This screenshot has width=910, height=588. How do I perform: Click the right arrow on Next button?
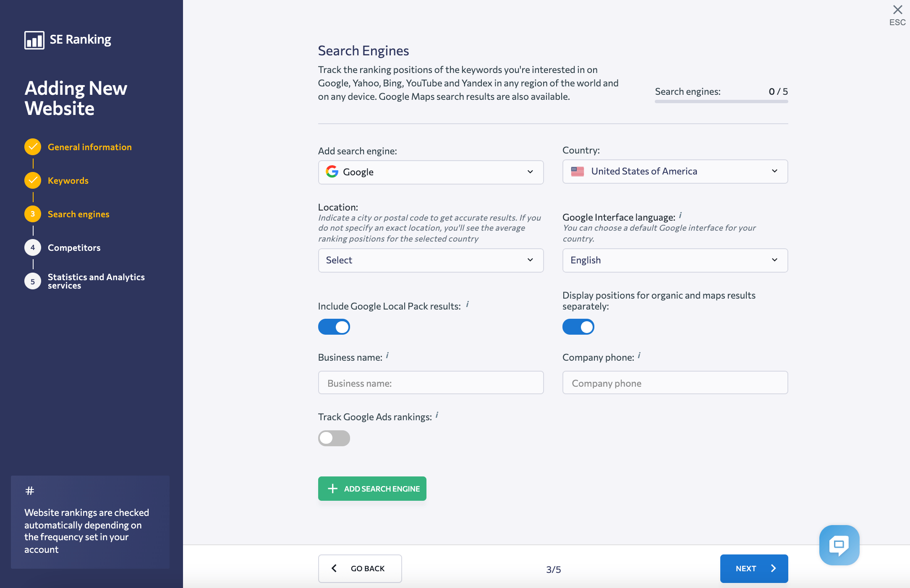tap(774, 568)
